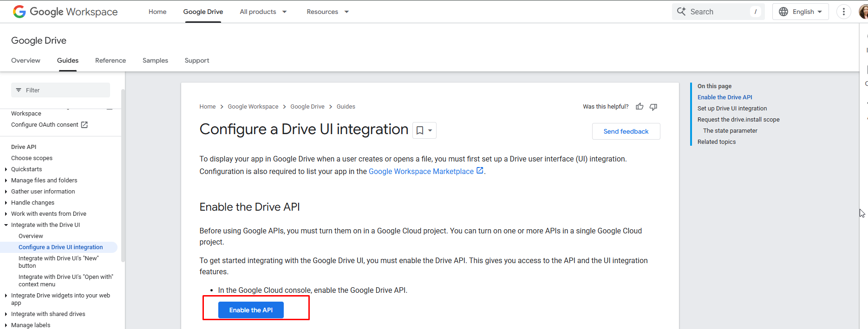Click the thumbs up helpful icon
Image resolution: width=868 pixels, height=329 pixels.
pyautogui.click(x=640, y=107)
